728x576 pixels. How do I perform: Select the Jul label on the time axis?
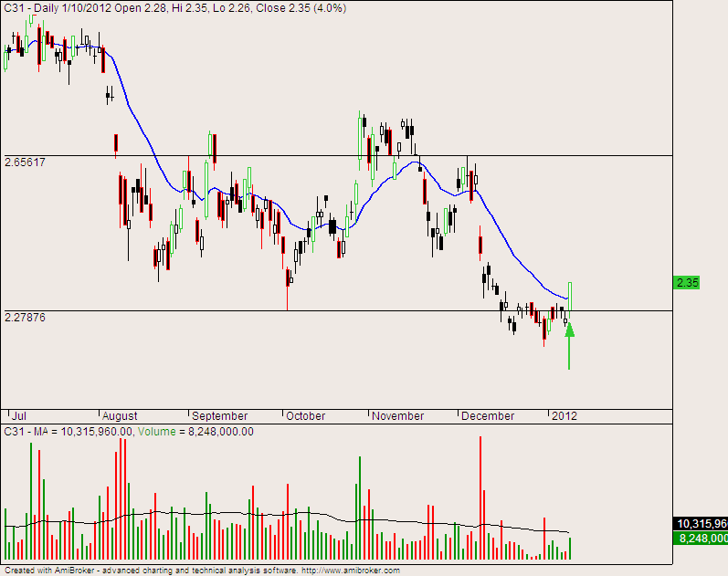click(16, 415)
